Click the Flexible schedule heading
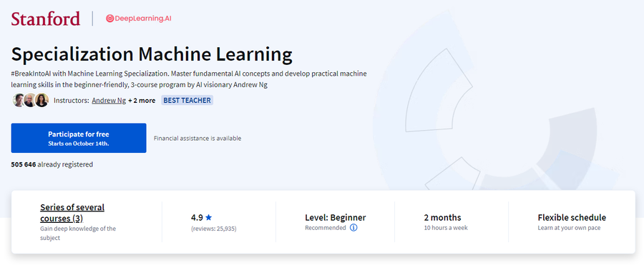644x265 pixels. (x=572, y=217)
